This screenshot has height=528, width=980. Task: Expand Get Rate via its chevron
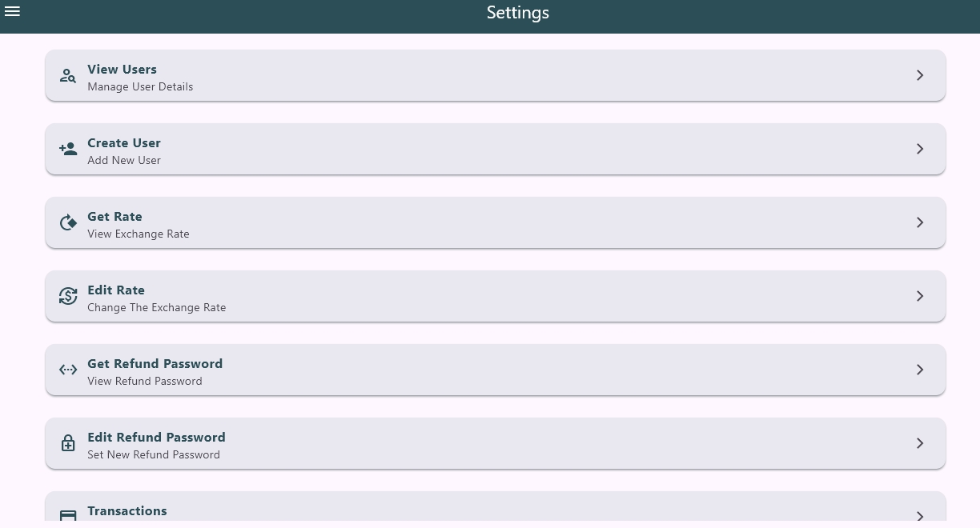click(x=920, y=223)
